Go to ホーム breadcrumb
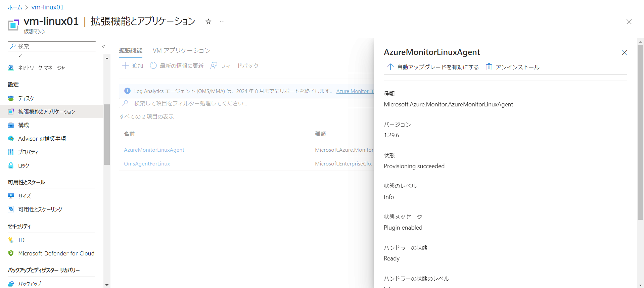 [x=15, y=7]
